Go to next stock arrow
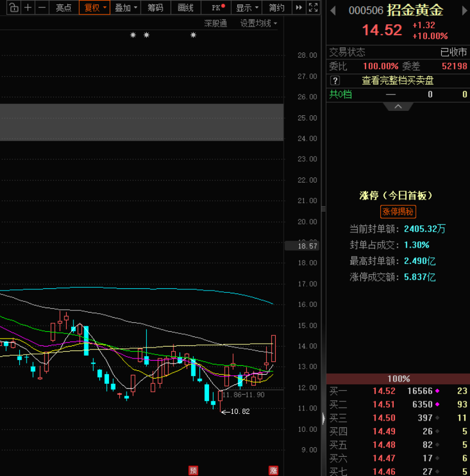The width and height of the screenshot is (470, 476). tap(464, 11)
